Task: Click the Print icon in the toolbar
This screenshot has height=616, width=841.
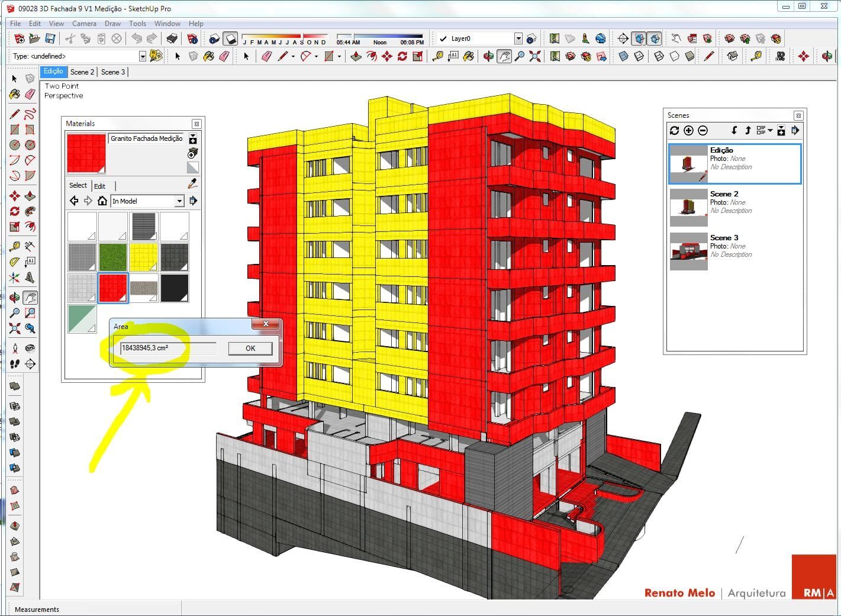Action: click(x=172, y=39)
